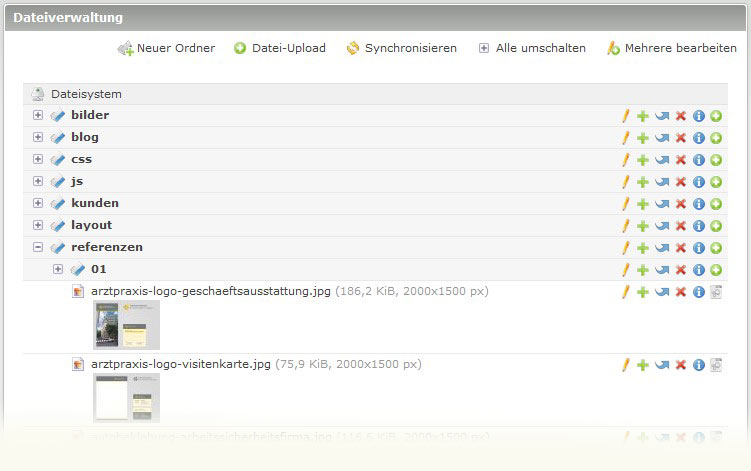Expand the js folder

coord(38,181)
